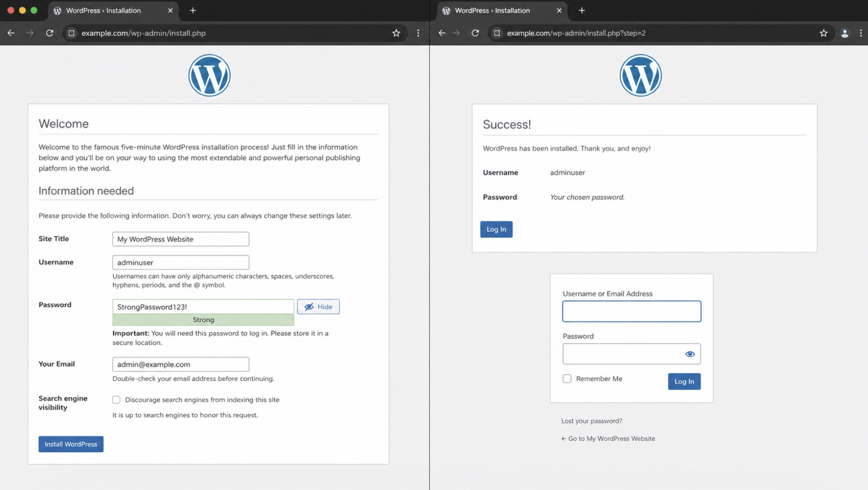Image resolution: width=868 pixels, height=490 pixels.
Task: Click site info icon in right address bar
Action: [x=497, y=33]
